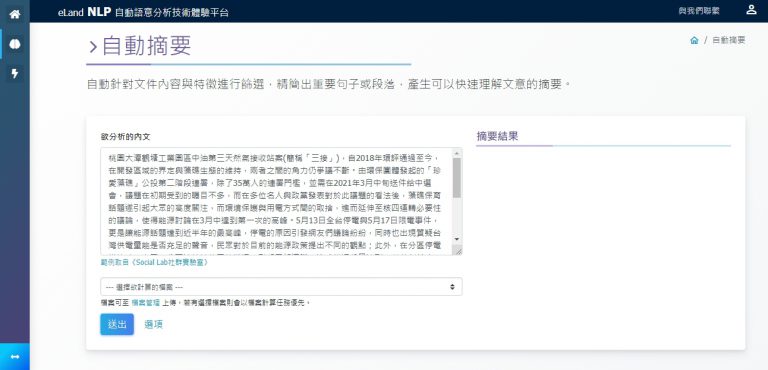Click the 欲分析的內文 label
This screenshot has height=370, width=768.
125,137
